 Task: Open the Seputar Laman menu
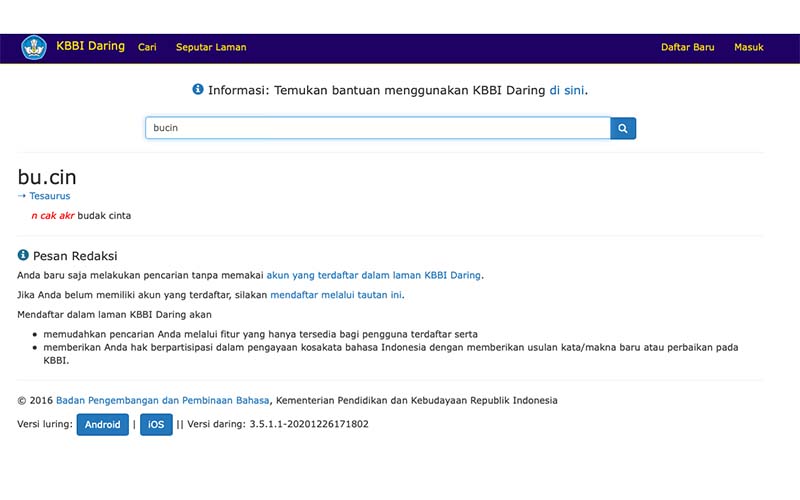211,47
